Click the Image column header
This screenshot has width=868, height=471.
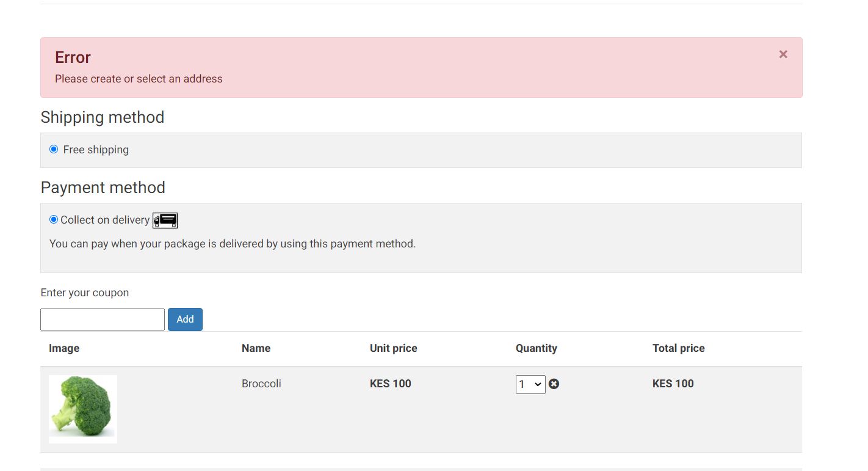[x=64, y=348]
